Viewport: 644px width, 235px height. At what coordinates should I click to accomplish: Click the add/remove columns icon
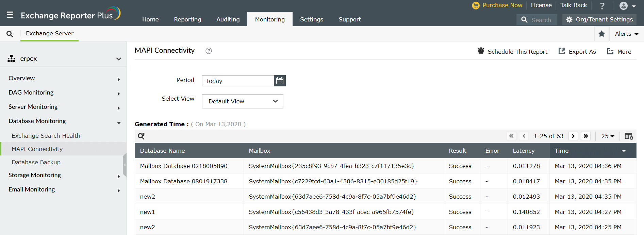tap(629, 136)
